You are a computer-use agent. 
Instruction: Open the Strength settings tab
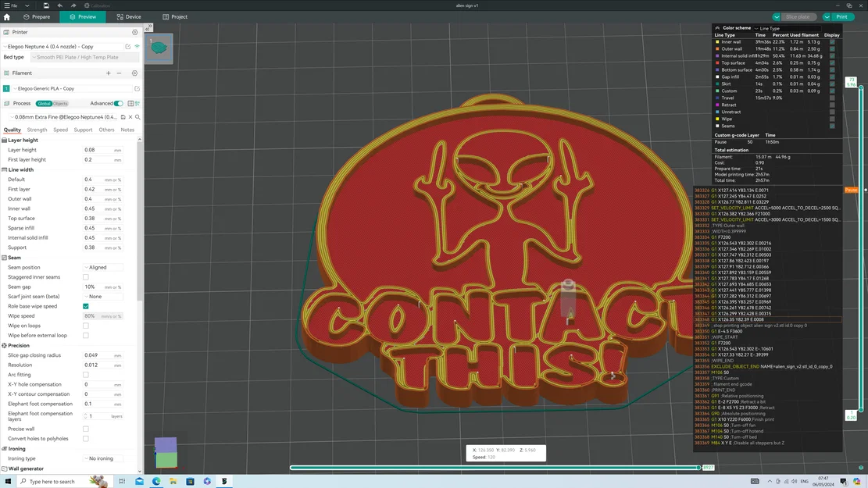37,130
